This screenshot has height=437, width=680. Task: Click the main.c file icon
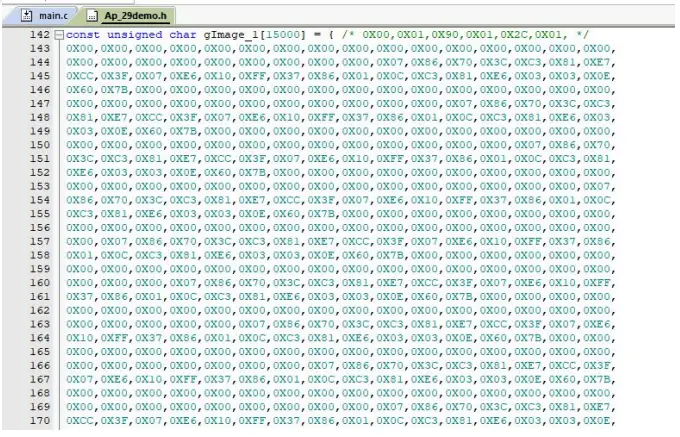click(27, 16)
